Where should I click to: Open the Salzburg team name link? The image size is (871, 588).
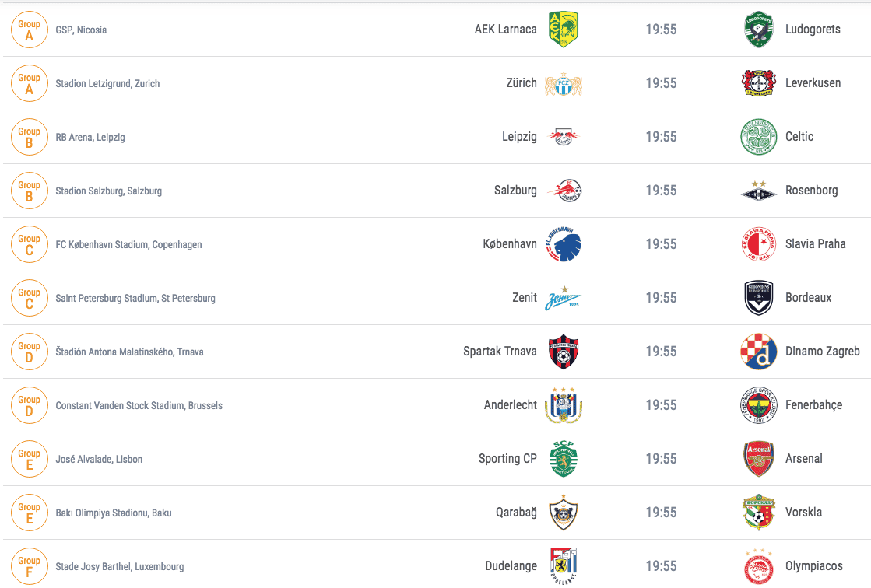coord(515,191)
